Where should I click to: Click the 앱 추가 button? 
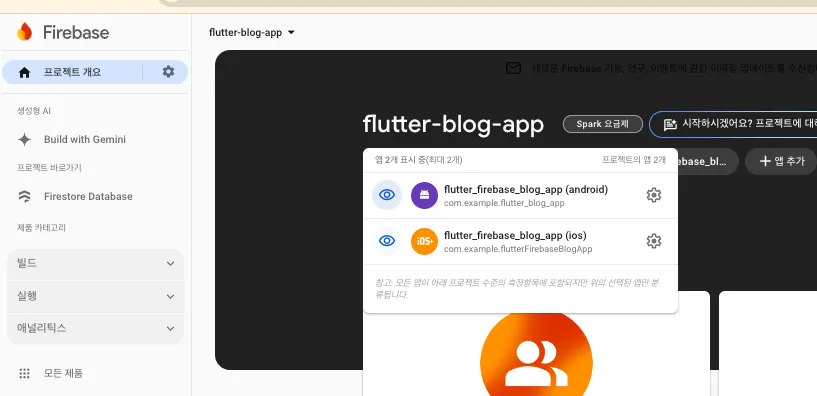coord(781,161)
